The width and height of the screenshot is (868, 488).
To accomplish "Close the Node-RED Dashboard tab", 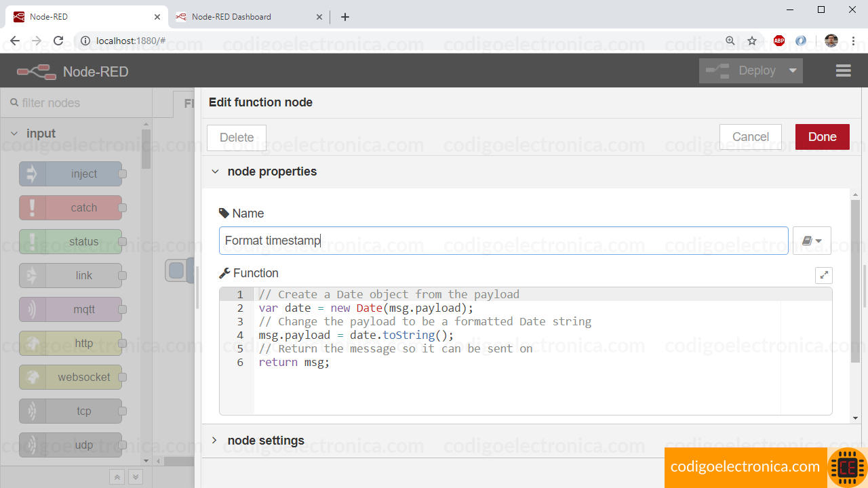I will (318, 17).
